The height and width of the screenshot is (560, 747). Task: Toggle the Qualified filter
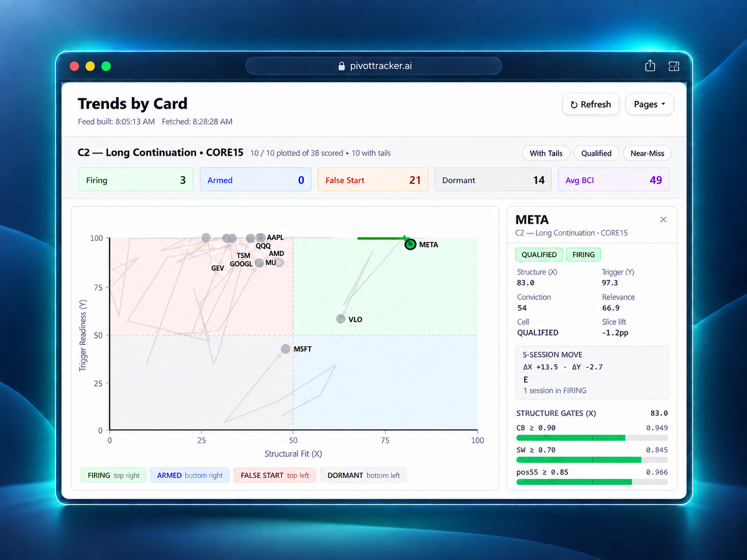point(596,153)
